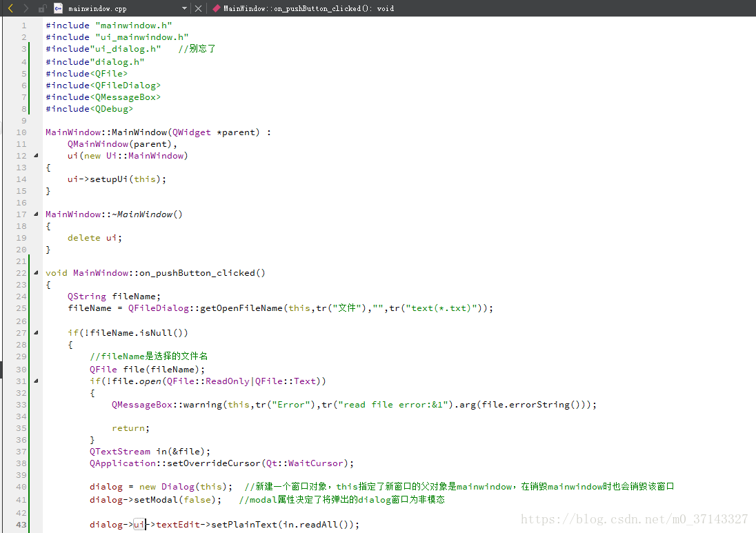Collapse the destructor fold at line 17

coord(36,214)
